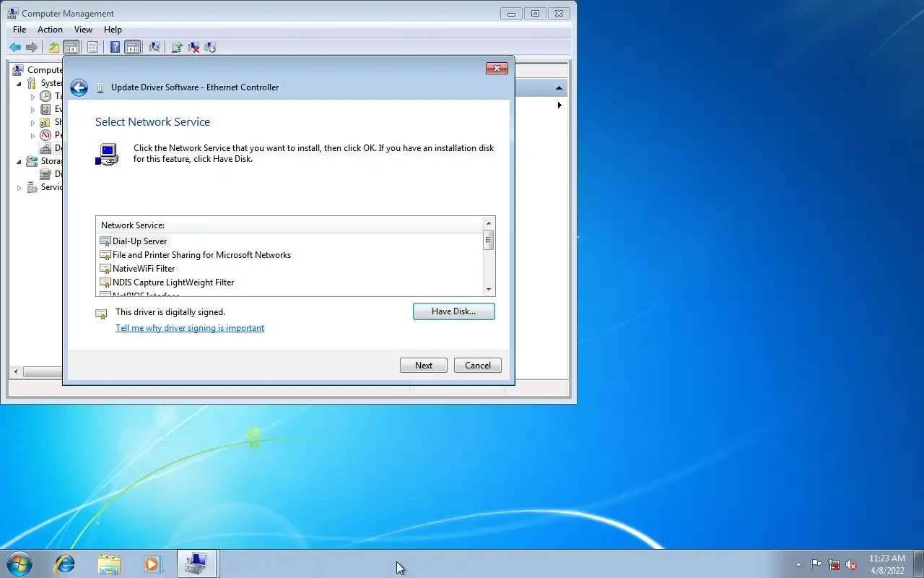Select the Services and Applications icon in tree

tap(32, 187)
